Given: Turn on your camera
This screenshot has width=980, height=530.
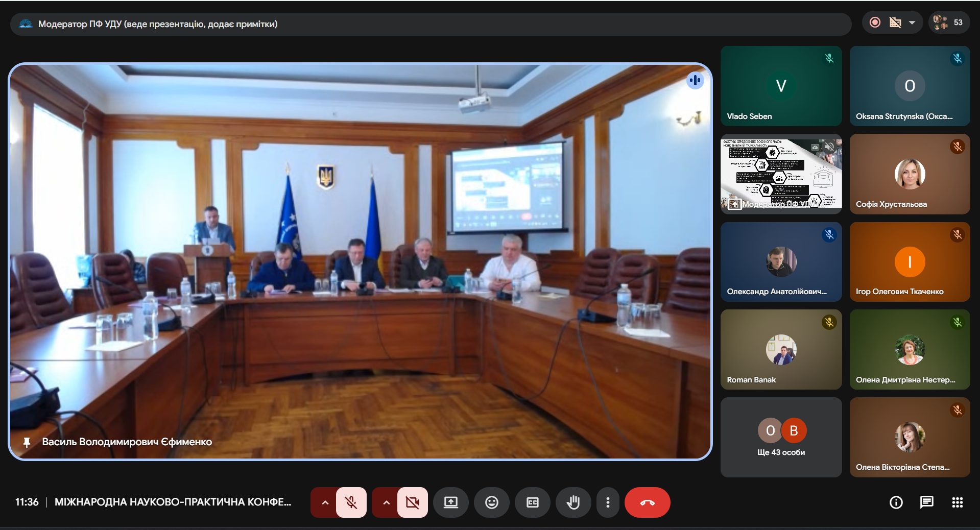Looking at the screenshot, I should point(412,502).
